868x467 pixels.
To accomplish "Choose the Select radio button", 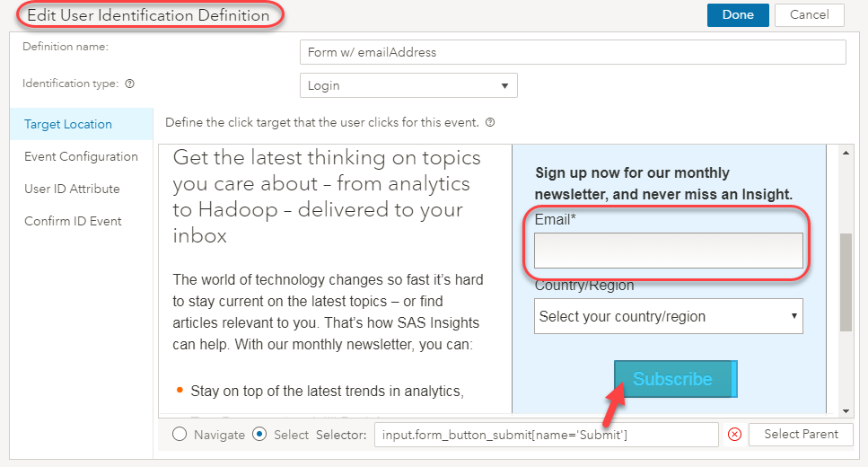I will point(259,435).
